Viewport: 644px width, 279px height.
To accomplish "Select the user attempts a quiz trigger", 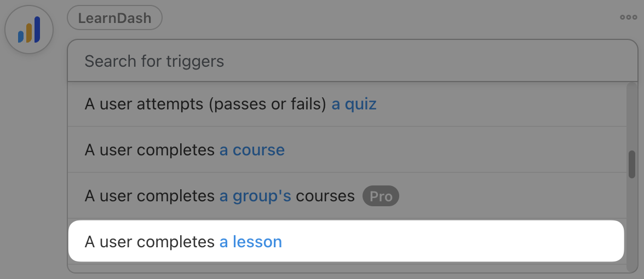I will click(230, 104).
